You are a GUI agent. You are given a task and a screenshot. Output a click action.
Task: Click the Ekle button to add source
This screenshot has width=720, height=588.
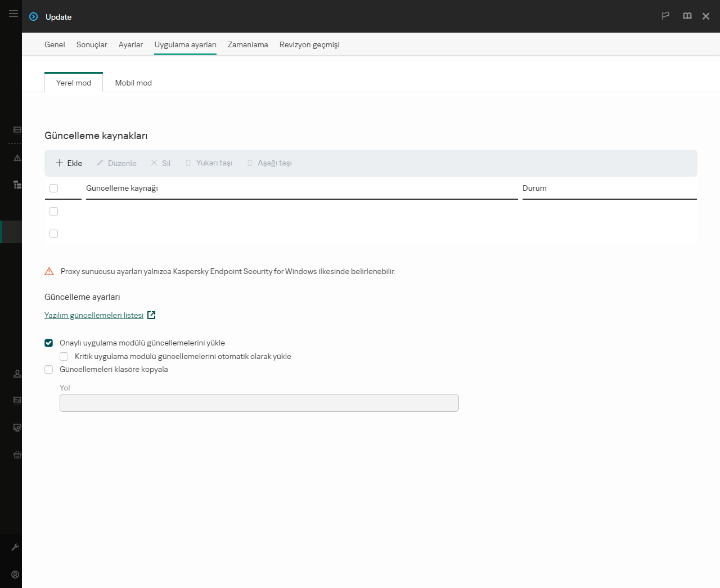[x=69, y=163]
